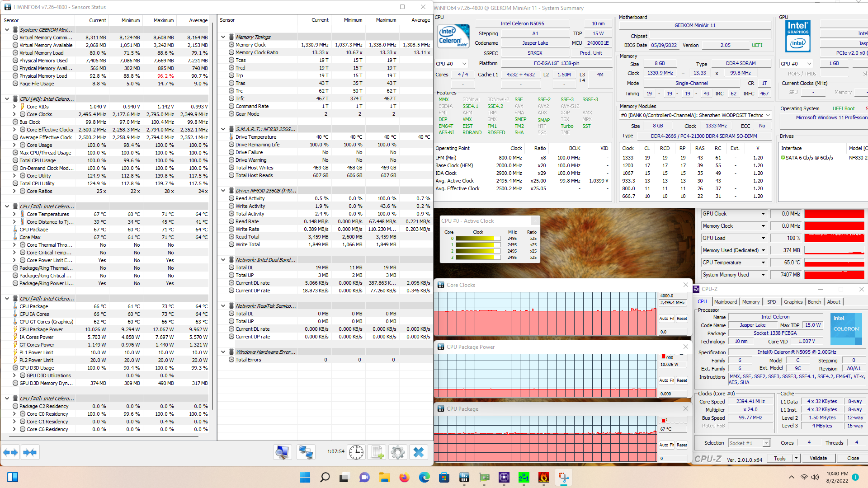Click the networked computers icon in HWiNFO toolbar

tap(306, 452)
